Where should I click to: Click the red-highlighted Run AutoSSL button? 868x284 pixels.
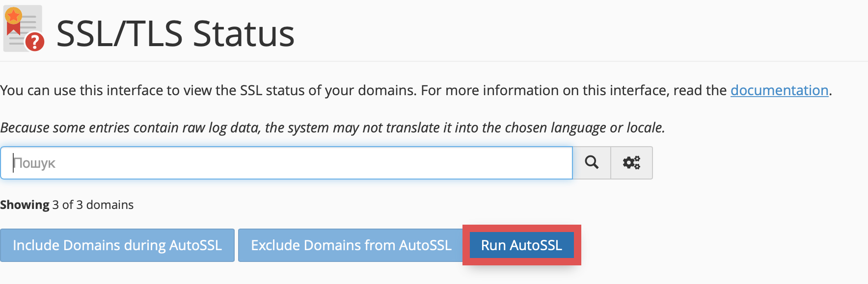click(x=521, y=245)
